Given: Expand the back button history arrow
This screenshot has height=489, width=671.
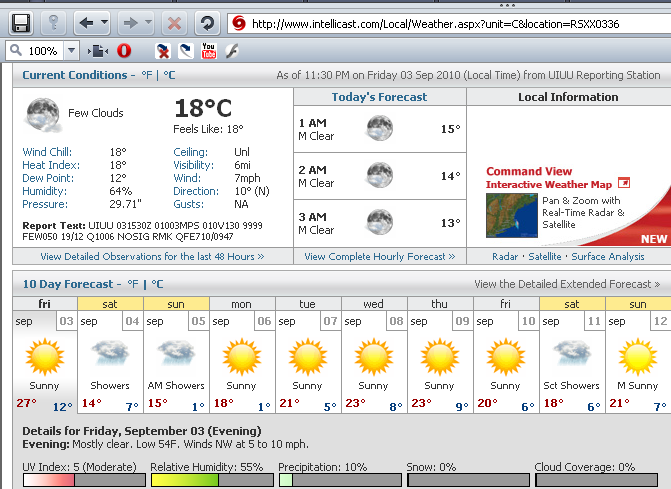Looking at the screenshot, I should click(104, 22).
